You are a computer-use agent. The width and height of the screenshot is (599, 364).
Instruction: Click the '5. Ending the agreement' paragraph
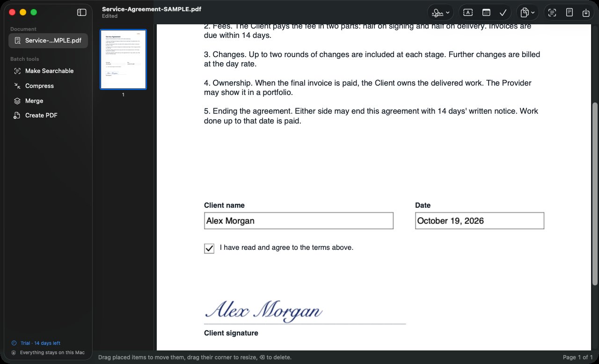pyautogui.click(x=371, y=116)
